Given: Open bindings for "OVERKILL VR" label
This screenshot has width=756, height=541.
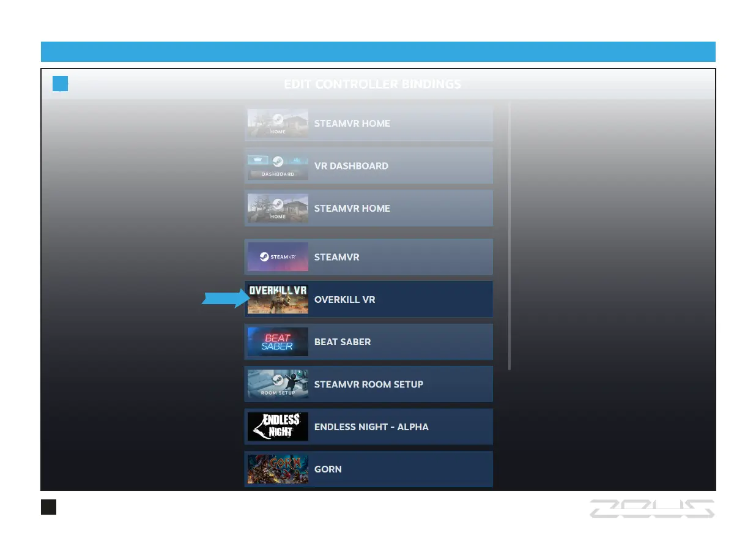Looking at the screenshot, I should coord(344,300).
